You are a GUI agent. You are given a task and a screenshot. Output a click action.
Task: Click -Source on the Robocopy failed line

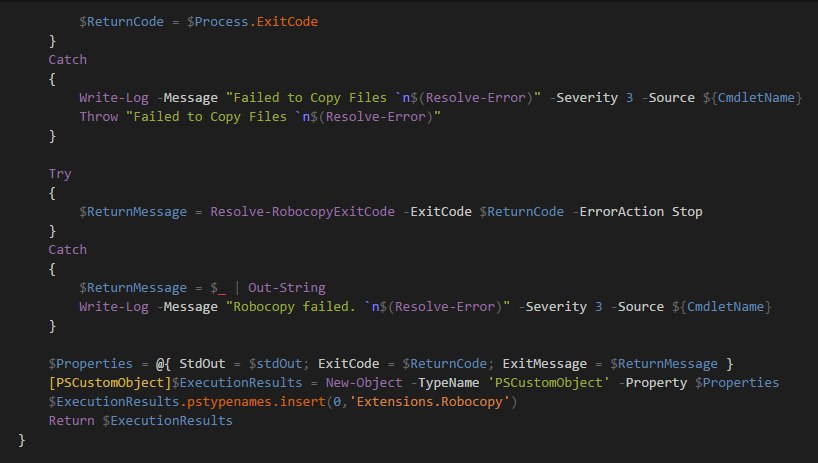637,307
